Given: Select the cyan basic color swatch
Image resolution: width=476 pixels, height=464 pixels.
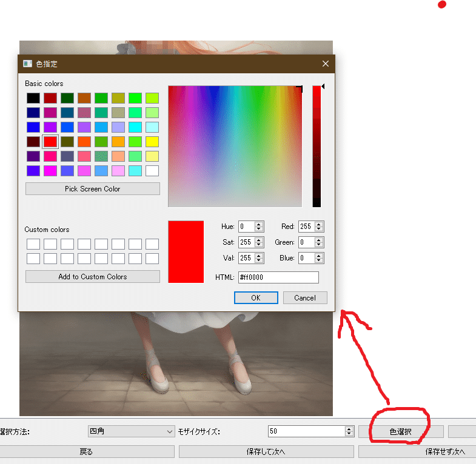Looking at the screenshot, I should click(x=135, y=127).
